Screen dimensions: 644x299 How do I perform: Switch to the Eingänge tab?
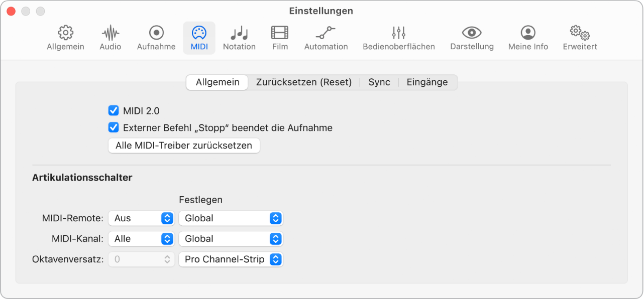427,82
